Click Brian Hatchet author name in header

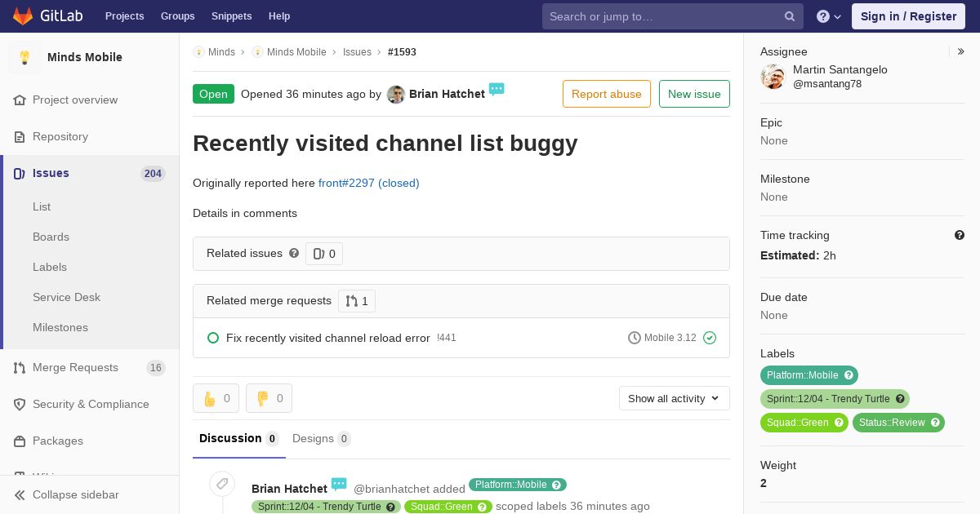coord(447,94)
